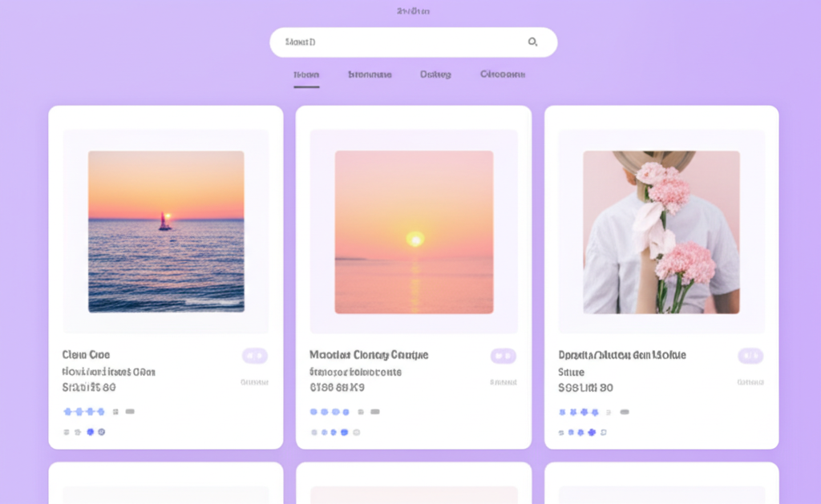Click the faint grey label under sailboat card badge
The width and height of the screenshot is (821, 504).
coord(254,382)
